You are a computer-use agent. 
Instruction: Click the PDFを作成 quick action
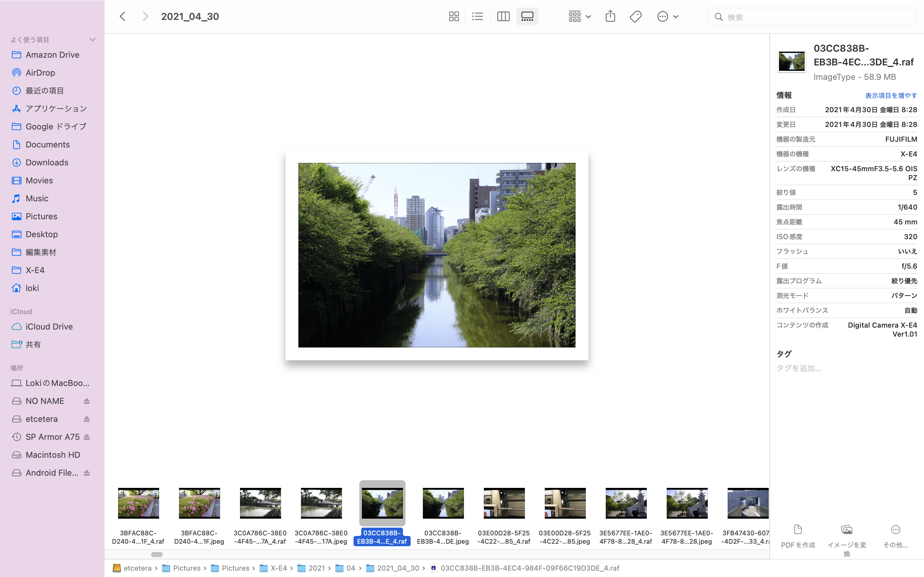click(x=798, y=536)
